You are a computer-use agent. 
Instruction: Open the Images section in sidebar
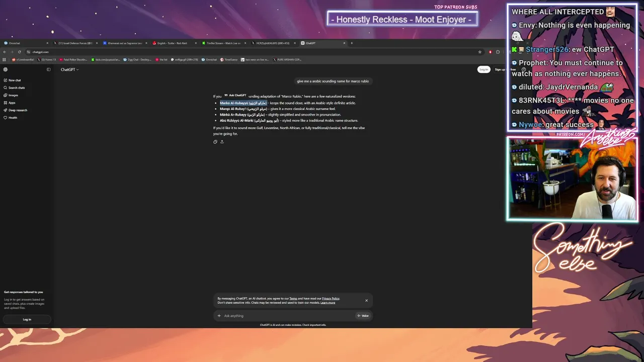pyautogui.click(x=11, y=95)
